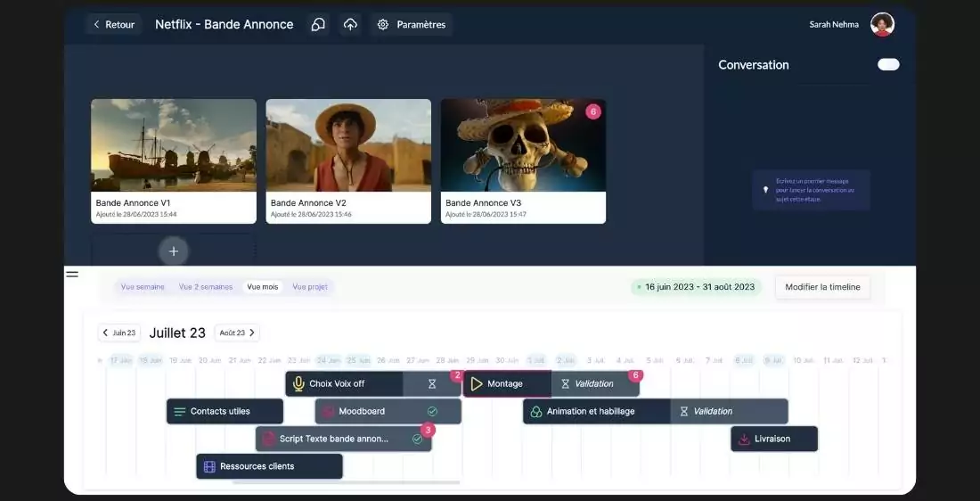Open the hamburger menu above timeline

[x=72, y=275]
